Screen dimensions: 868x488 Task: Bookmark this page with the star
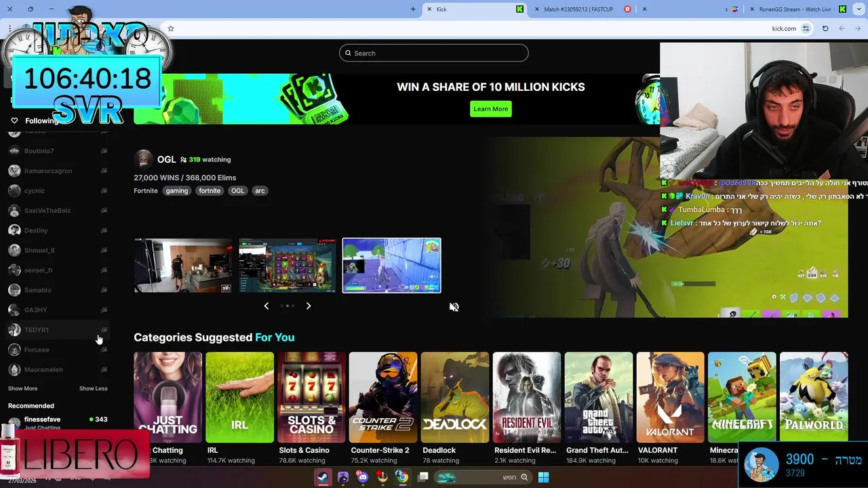pyautogui.click(x=171, y=28)
